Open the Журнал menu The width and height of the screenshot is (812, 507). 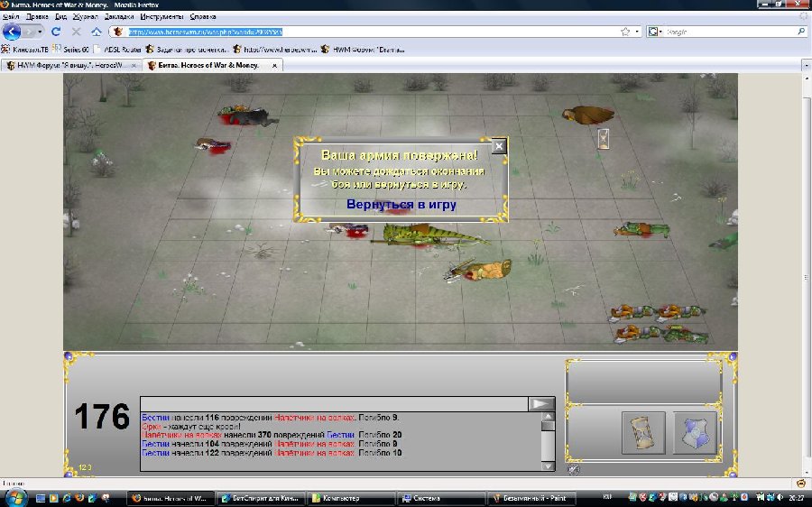pos(86,16)
